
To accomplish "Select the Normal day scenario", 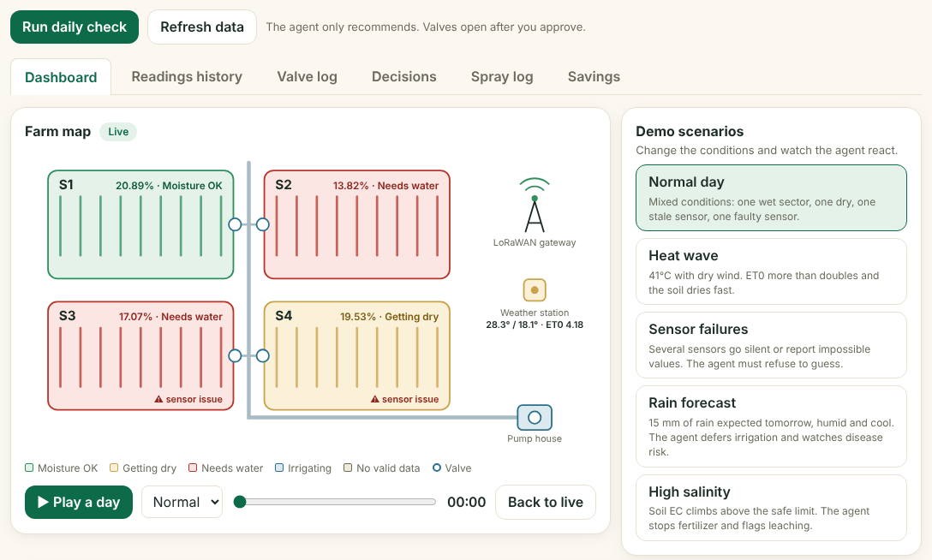I will (x=771, y=198).
